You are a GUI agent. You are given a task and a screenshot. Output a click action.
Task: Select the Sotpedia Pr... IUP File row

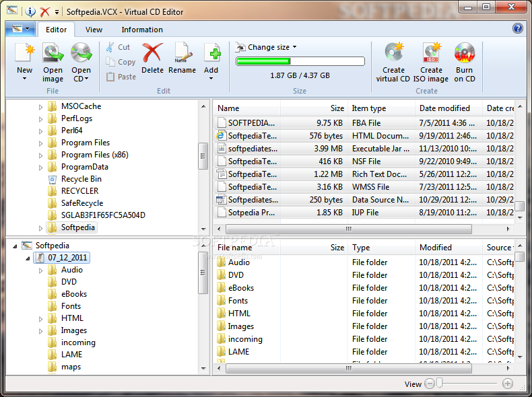364,213
